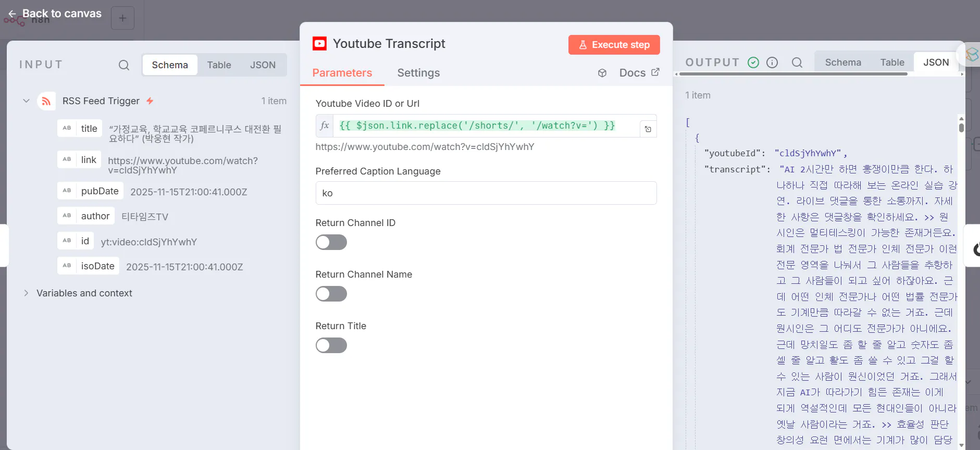Go back to canvas
This screenshot has height=450, width=980.
(x=55, y=14)
